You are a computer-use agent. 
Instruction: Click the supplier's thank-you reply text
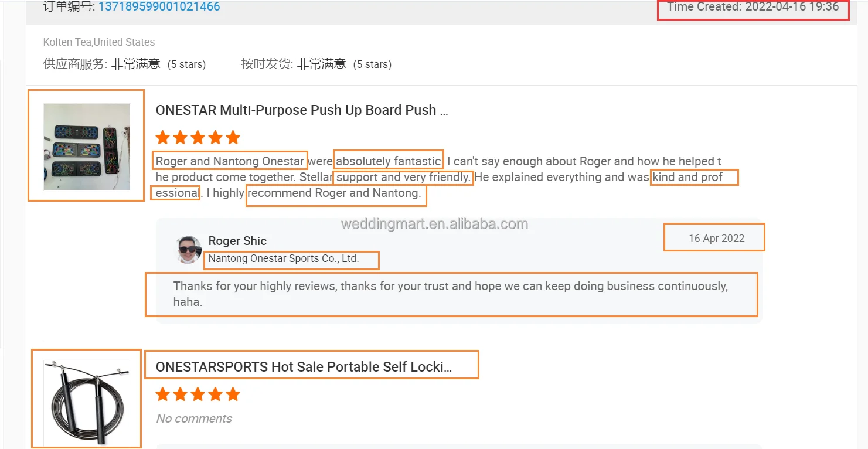(x=450, y=294)
